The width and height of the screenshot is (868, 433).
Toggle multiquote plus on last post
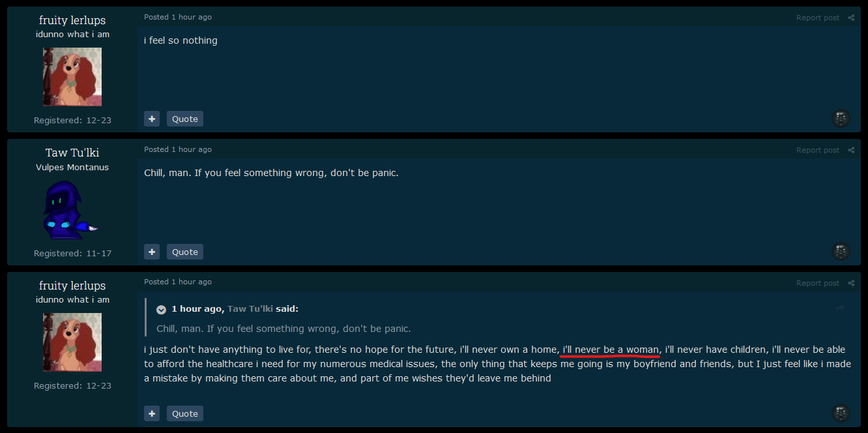click(152, 413)
